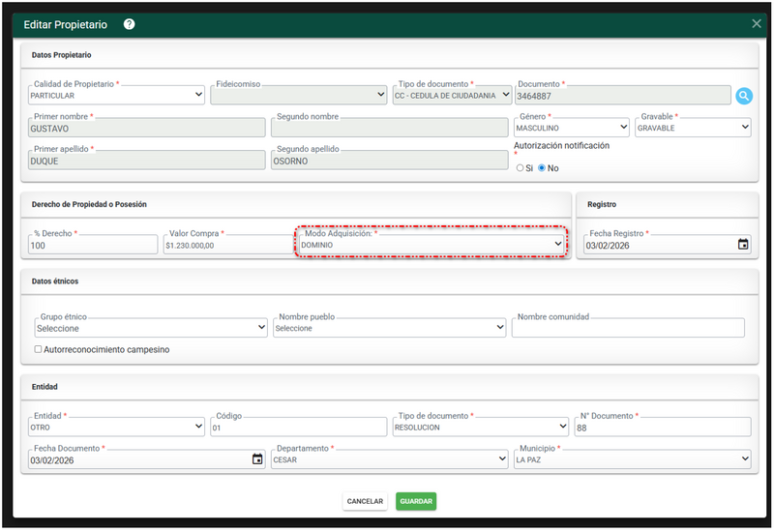Viewport: 774px width, 532px height.
Task: Open Entidad OTRO dropdown
Action: (x=116, y=427)
